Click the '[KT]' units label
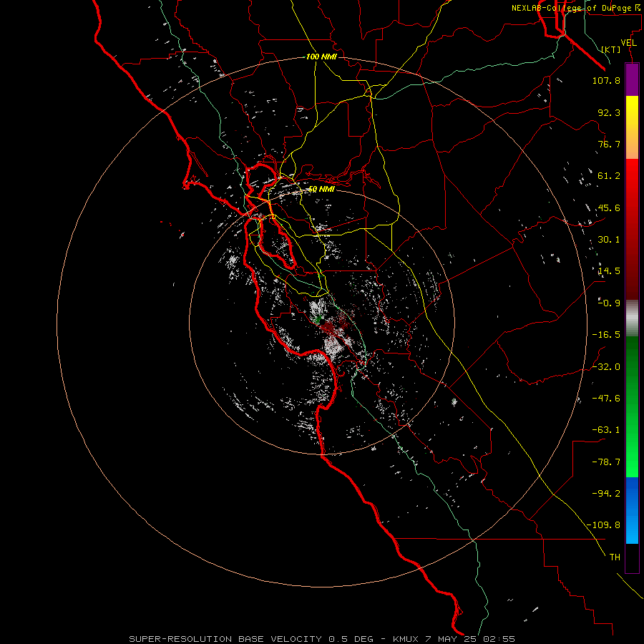 coord(611,49)
